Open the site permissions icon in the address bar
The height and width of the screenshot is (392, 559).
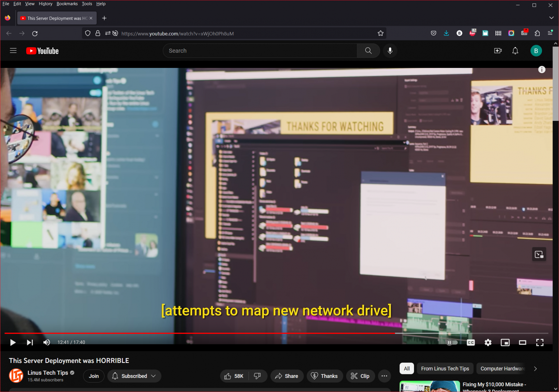tap(107, 33)
